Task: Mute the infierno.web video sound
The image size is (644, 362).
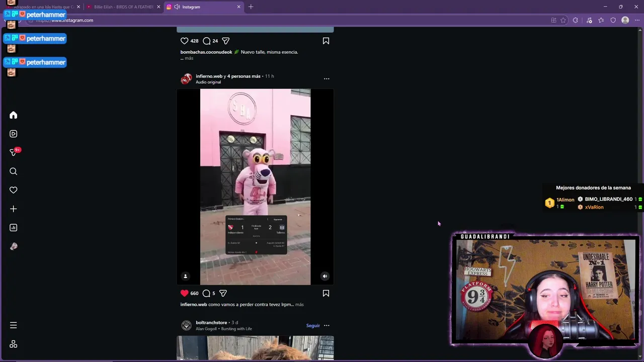Action: (x=325, y=276)
